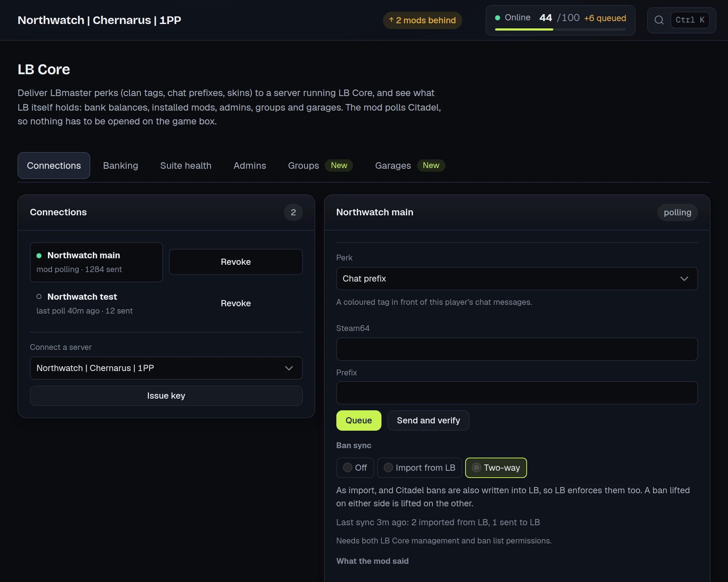Click the mod polling · 1284 sent text
The width and height of the screenshot is (728, 582).
click(79, 270)
